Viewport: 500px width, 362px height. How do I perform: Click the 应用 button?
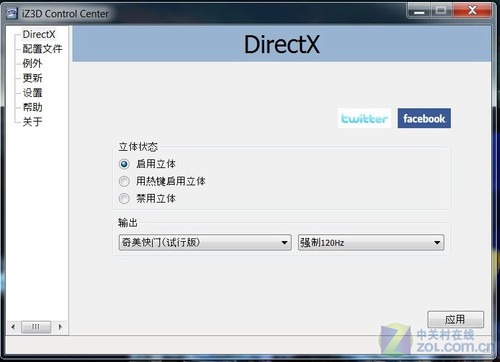(x=455, y=319)
